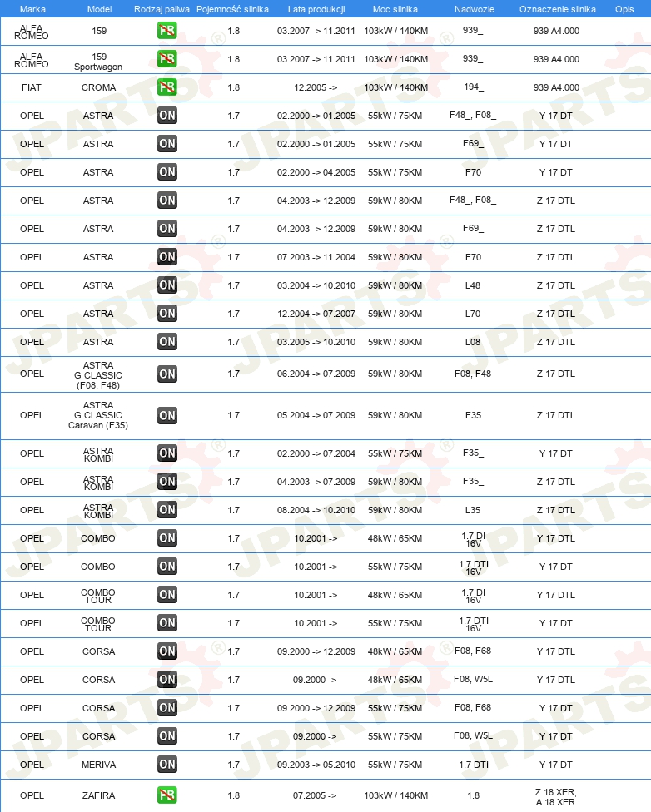651x812 pixels.
Task: Click the Marka column header
Action: click(32, 9)
